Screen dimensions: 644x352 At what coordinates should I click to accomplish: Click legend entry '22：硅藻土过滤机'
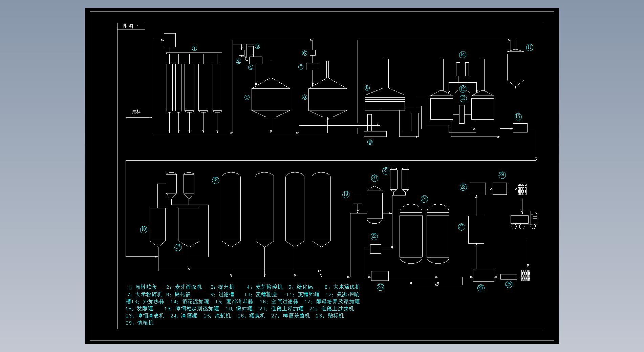[332, 309]
